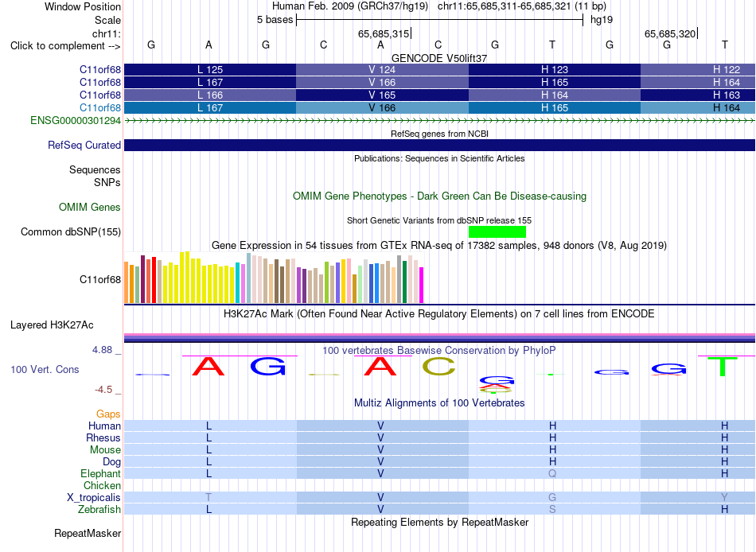Click the bright green dbSNP variant block
The image size is (756, 552).
[x=497, y=232]
